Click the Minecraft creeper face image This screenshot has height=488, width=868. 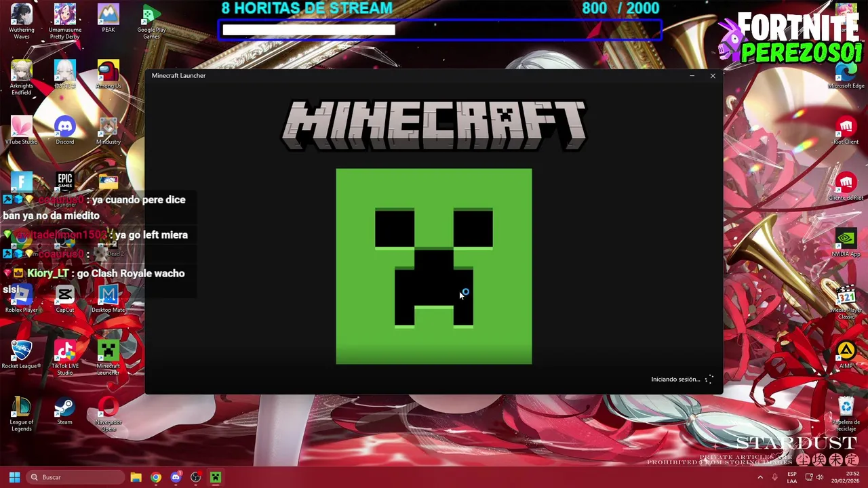[434, 266]
